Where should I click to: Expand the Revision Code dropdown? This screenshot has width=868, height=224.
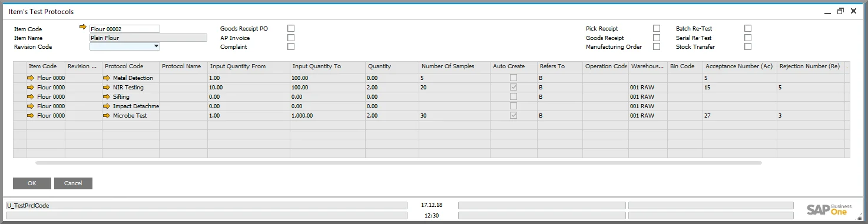[x=156, y=46]
